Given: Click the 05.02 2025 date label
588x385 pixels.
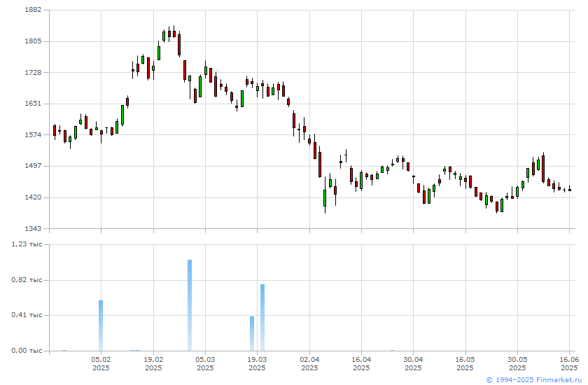Looking at the screenshot, I should tap(101, 363).
